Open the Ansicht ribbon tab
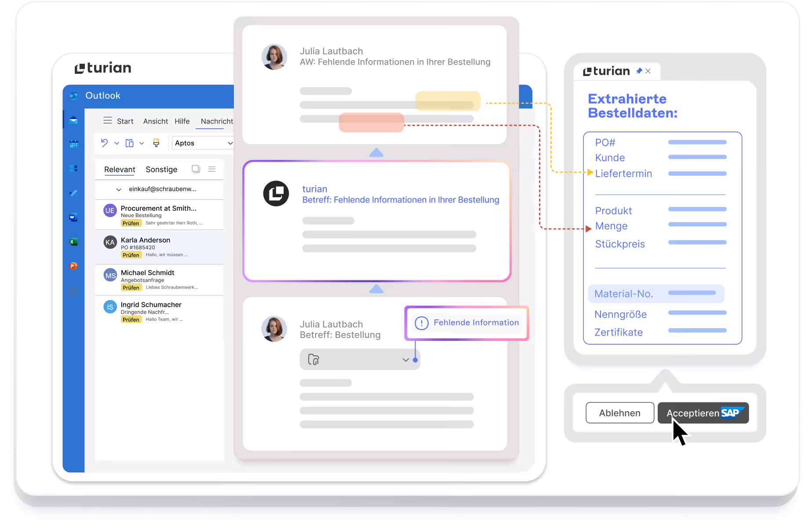Image resolution: width=812 pixels, height=532 pixels. tap(155, 121)
